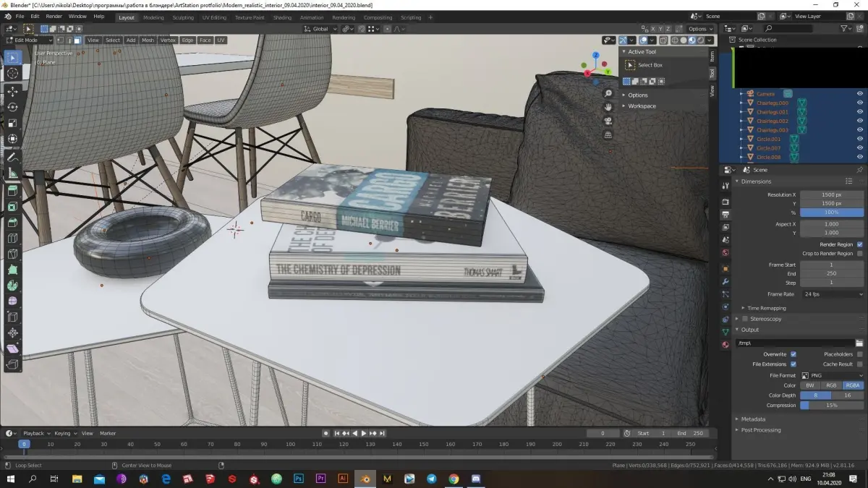Choose the Smooth vertices tool
The width and height of the screenshot is (868, 488).
(x=13, y=301)
